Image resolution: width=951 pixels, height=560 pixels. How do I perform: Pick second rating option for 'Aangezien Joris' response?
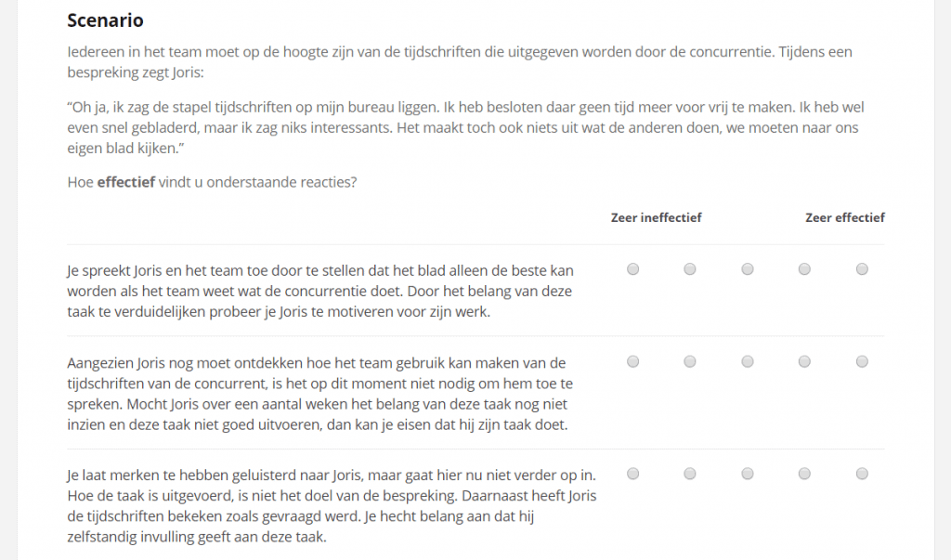690,361
